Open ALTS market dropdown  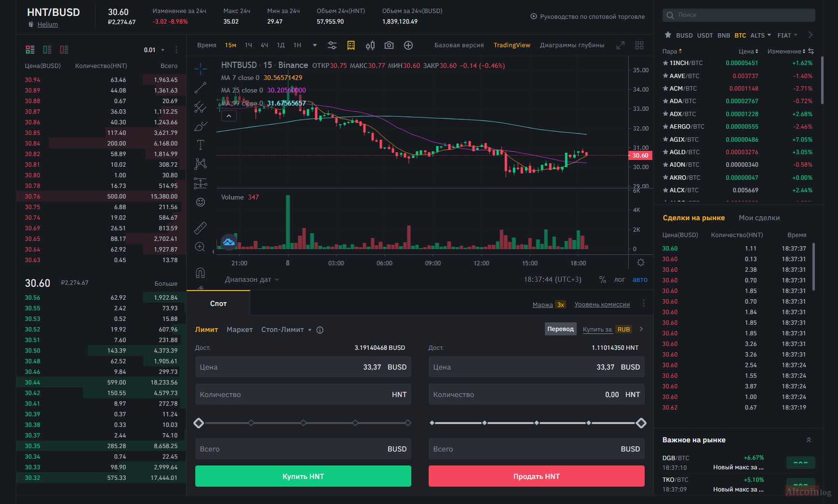pos(760,35)
